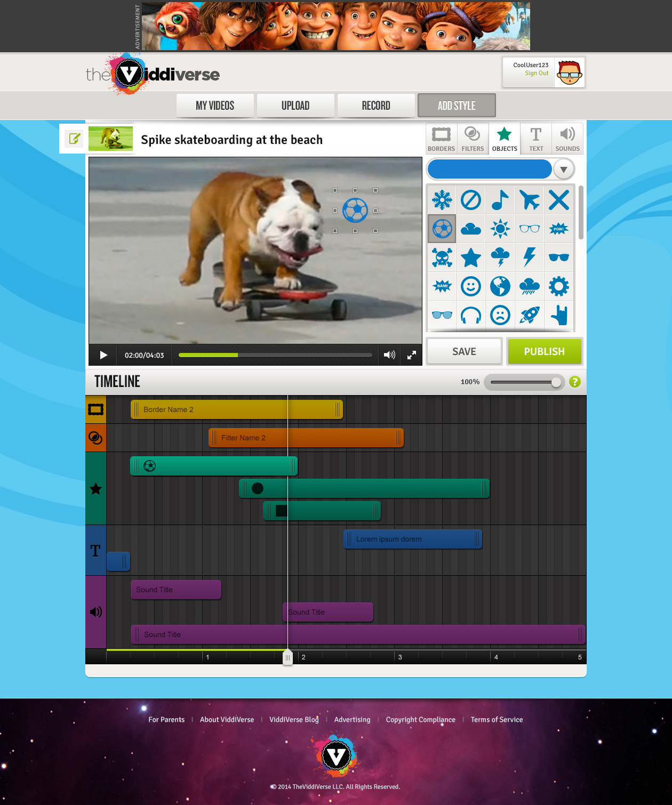
Task: Switch to the Filters tab
Action: 473,139
